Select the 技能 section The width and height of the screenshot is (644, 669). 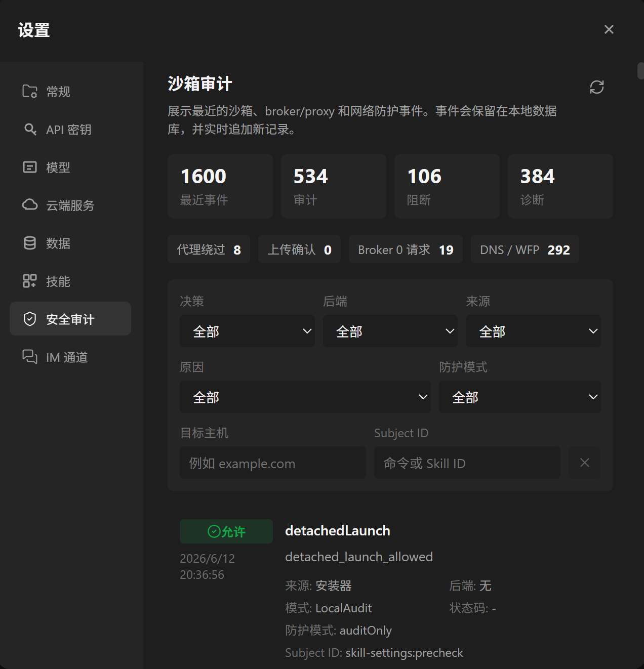pos(70,281)
